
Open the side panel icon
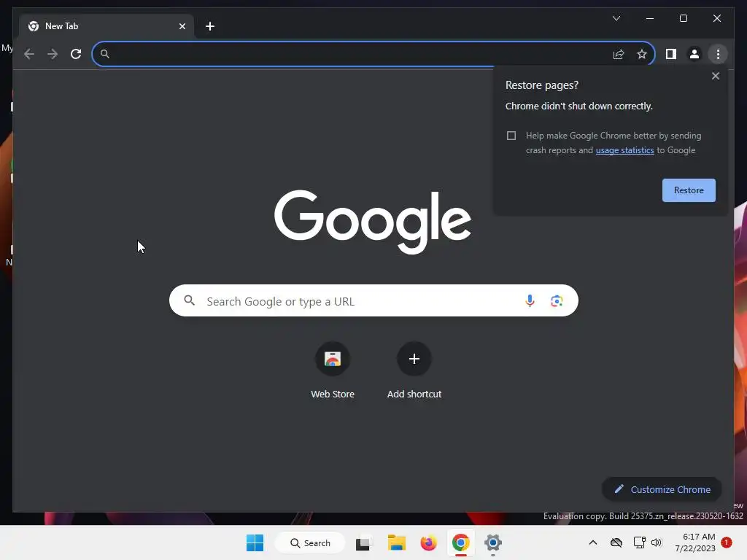671,54
